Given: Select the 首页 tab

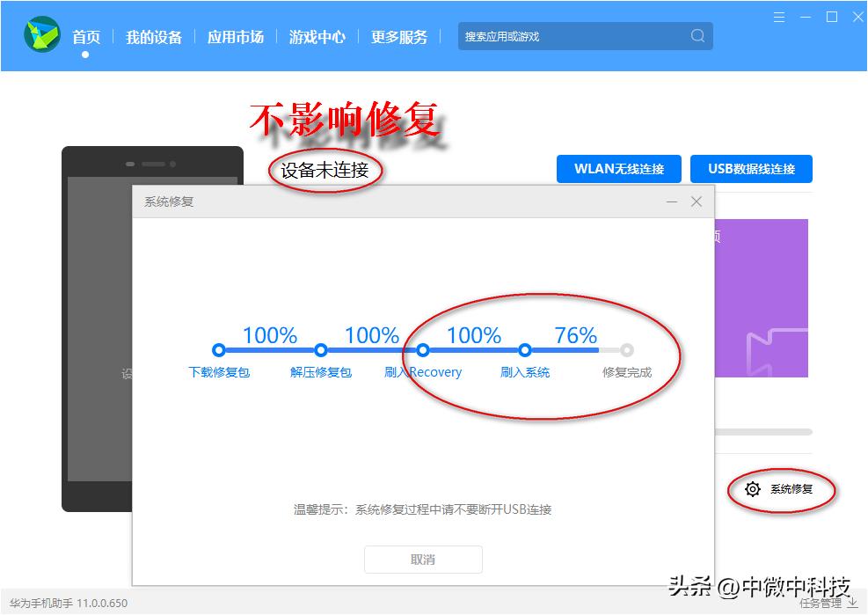Looking at the screenshot, I should pos(84,37).
